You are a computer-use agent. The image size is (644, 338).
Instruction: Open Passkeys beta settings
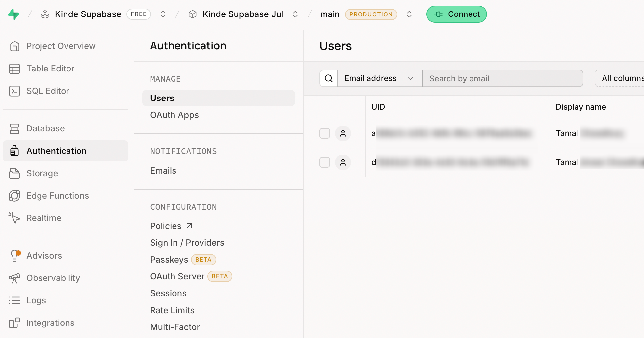(x=183, y=260)
